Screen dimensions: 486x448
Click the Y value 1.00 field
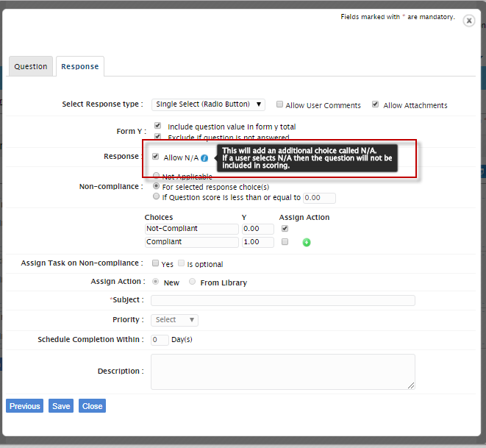258,242
